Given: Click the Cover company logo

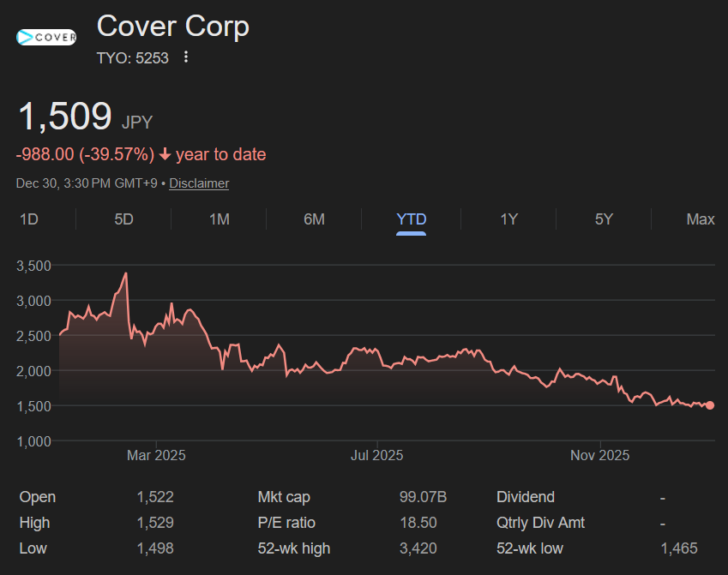Looking at the screenshot, I should (46, 37).
